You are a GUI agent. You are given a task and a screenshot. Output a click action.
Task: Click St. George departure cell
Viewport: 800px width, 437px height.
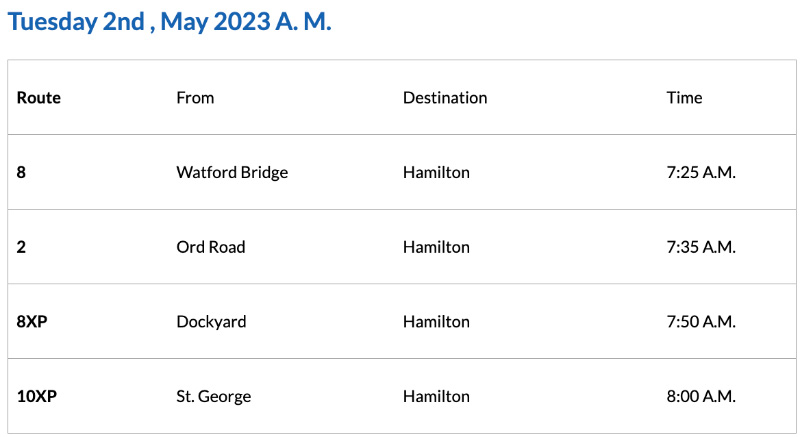tap(213, 396)
